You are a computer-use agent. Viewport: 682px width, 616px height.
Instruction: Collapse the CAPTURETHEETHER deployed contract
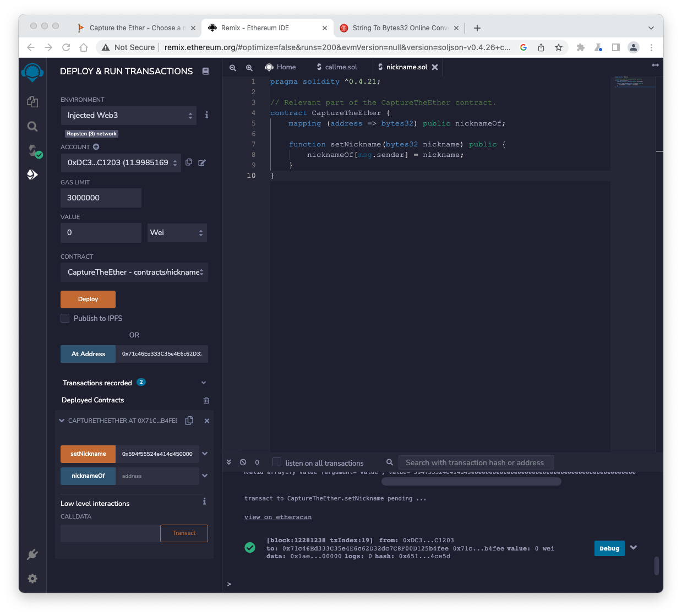[62, 421]
